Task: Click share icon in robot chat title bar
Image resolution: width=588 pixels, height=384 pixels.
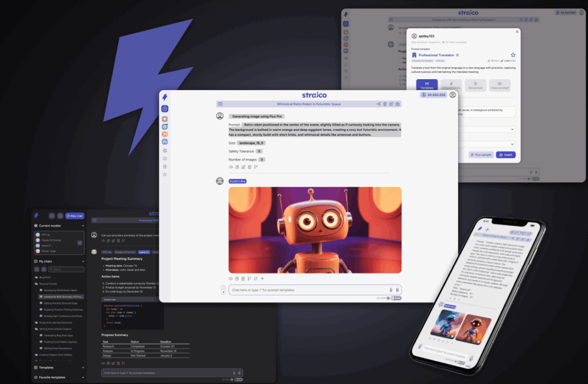Action: tap(378, 104)
